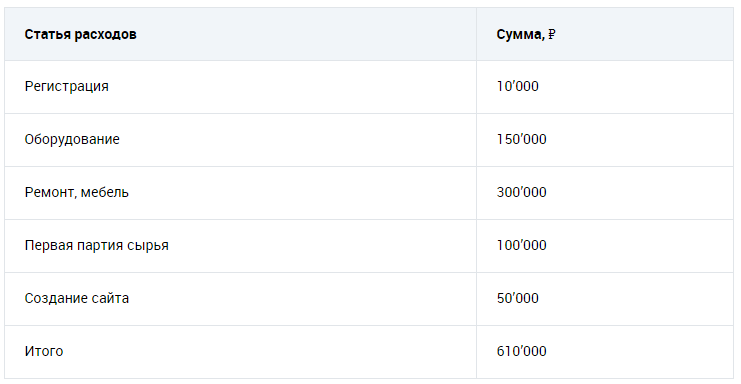Select the 'Оборудование' expense cell

[72, 140]
